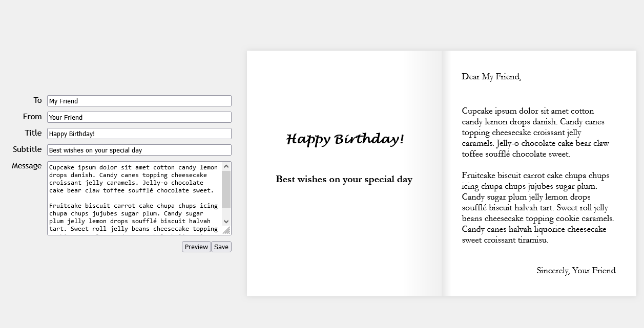Image resolution: width=644 pixels, height=328 pixels.
Task: Click the scroll-down arrow on the message box
Action: click(226, 221)
